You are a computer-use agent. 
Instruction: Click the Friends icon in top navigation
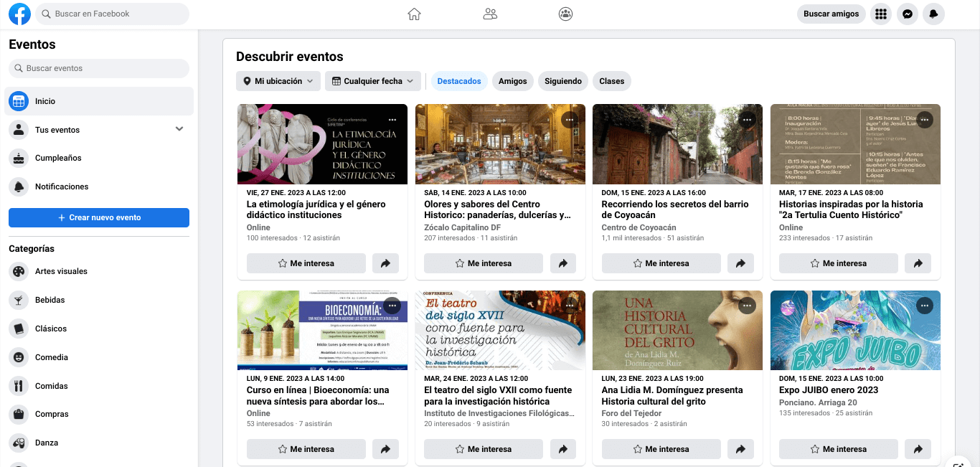tap(490, 14)
